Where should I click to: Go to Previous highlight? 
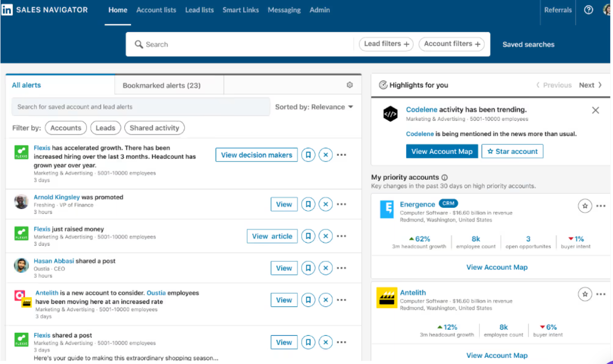click(554, 85)
